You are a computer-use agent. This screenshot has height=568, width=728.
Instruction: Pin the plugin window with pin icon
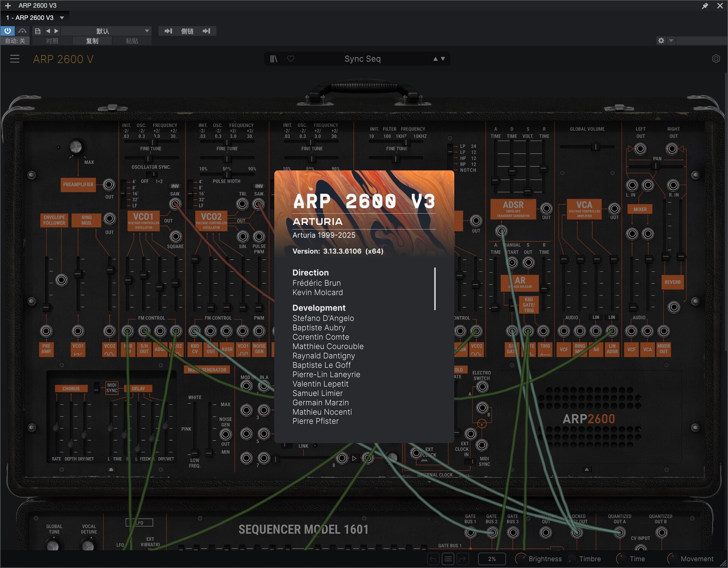(704, 6)
